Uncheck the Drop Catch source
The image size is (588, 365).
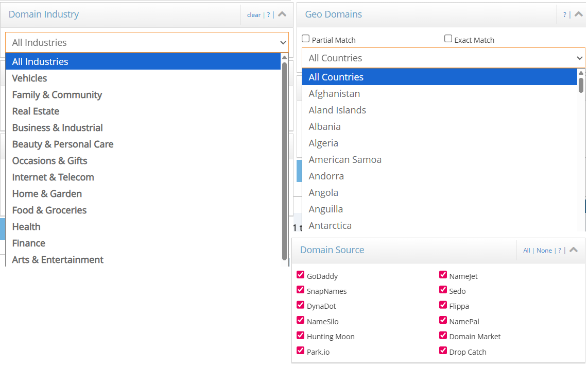tap(443, 351)
